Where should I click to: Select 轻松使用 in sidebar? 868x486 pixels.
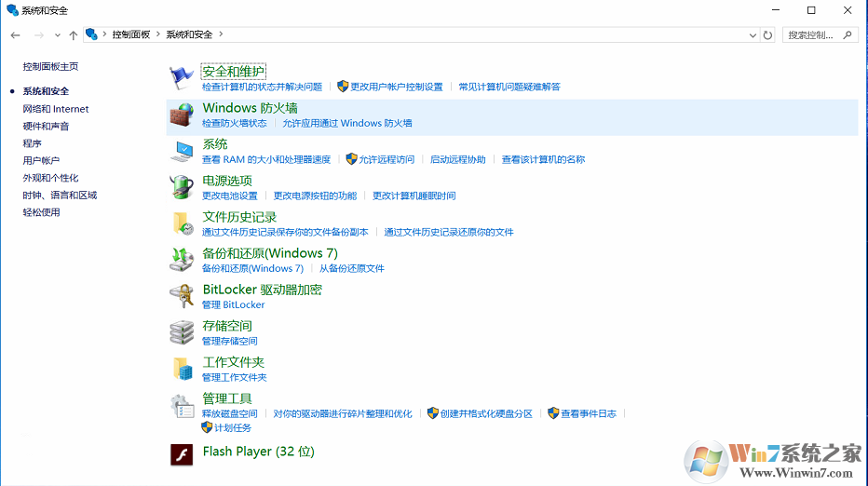pyautogui.click(x=41, y=212)
